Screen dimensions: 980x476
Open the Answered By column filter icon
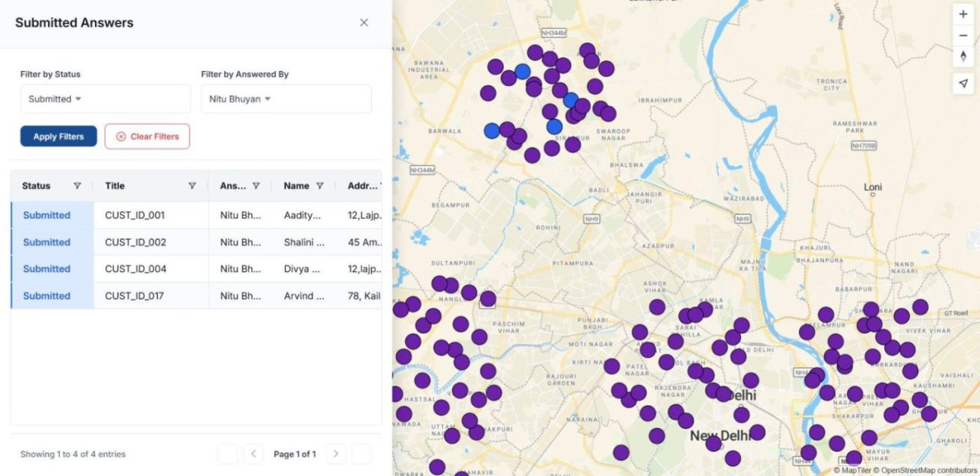pyautogui.click(x=258, y=185)
